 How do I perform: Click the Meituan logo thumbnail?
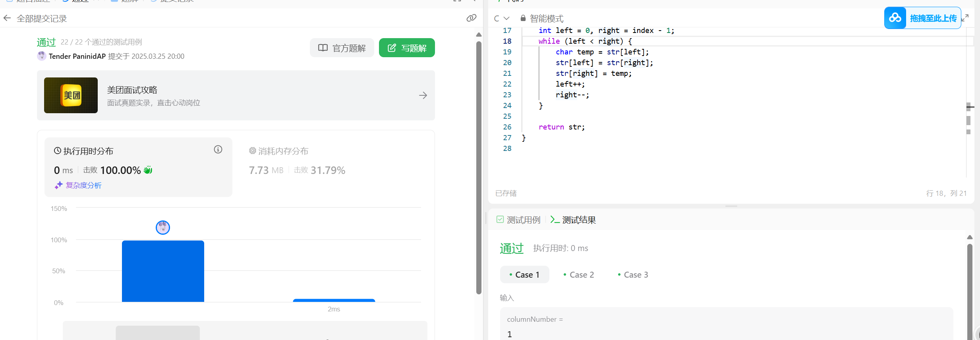[71, 95]
